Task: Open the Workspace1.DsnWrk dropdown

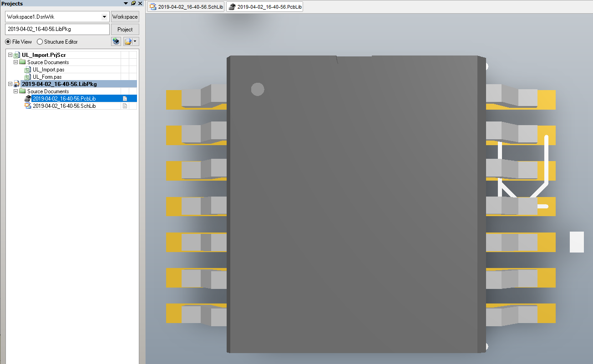Action: (x=105, y=16)
